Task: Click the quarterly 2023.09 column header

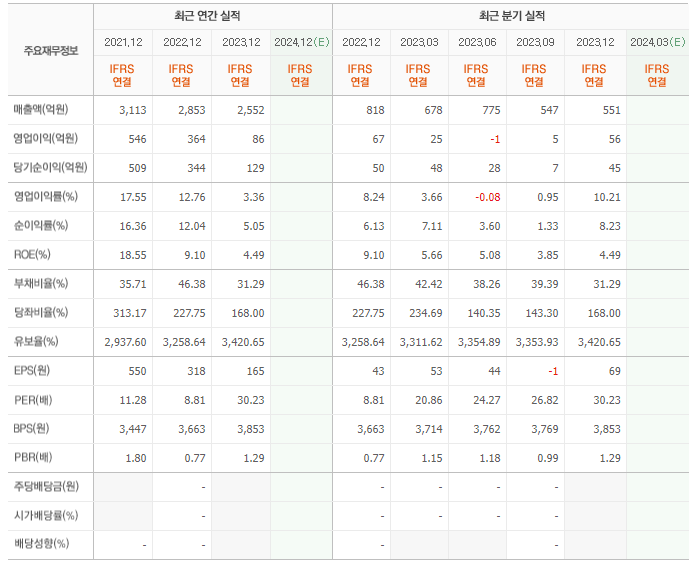Action: click(x=535, y=42)
